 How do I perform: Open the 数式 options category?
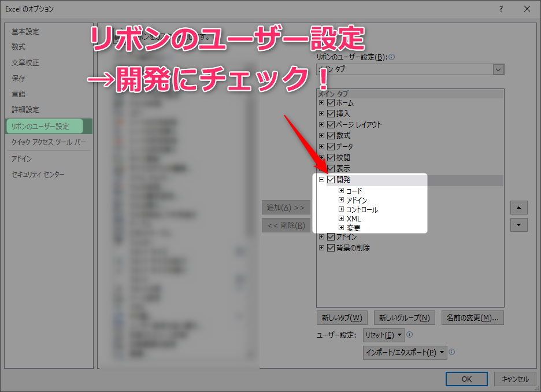[x=18, y=47]
